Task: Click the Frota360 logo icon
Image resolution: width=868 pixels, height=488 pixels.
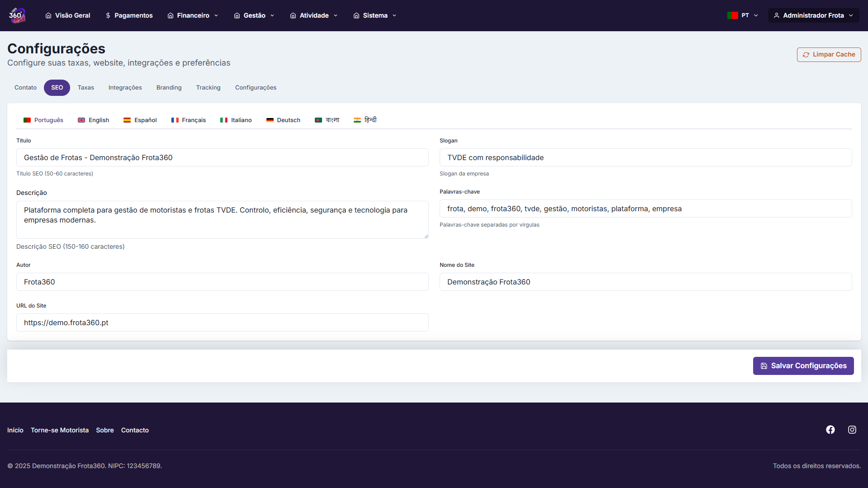Action: [17, 15]
